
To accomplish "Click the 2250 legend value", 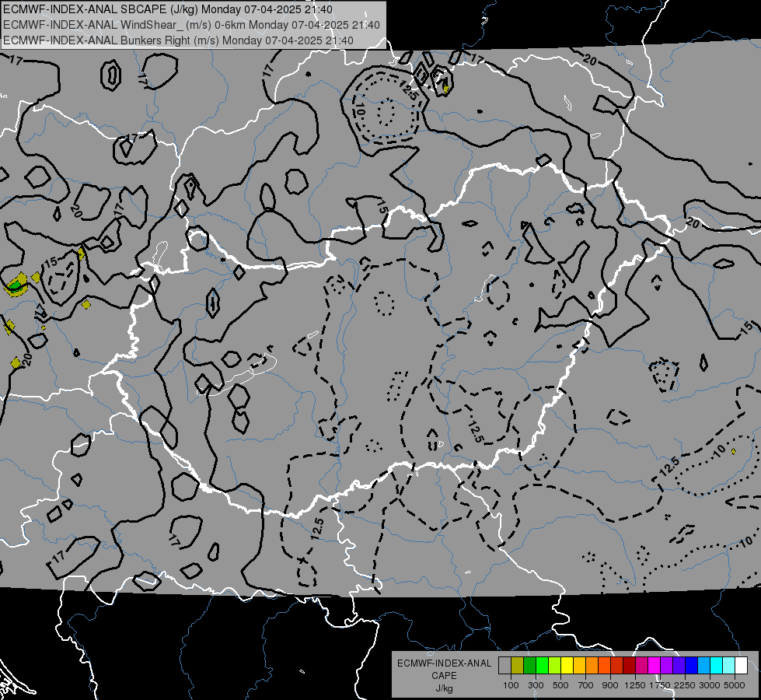I will coord(686,685).
